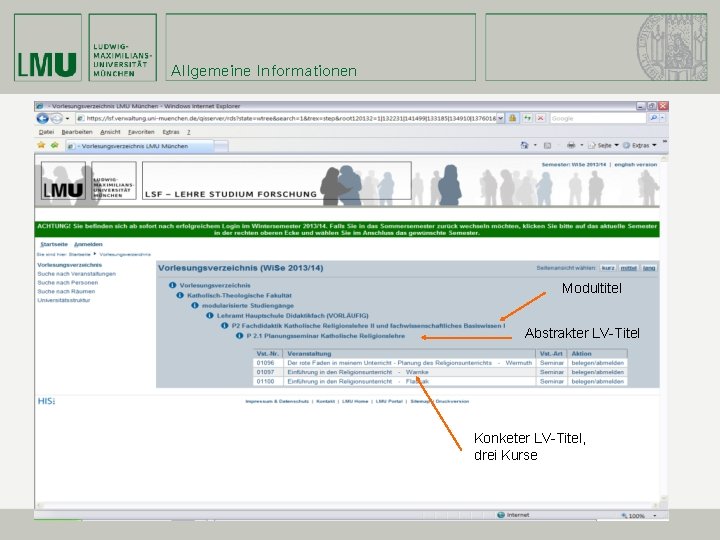Click info icon beside P2 Fachdidaktik module

225,326
